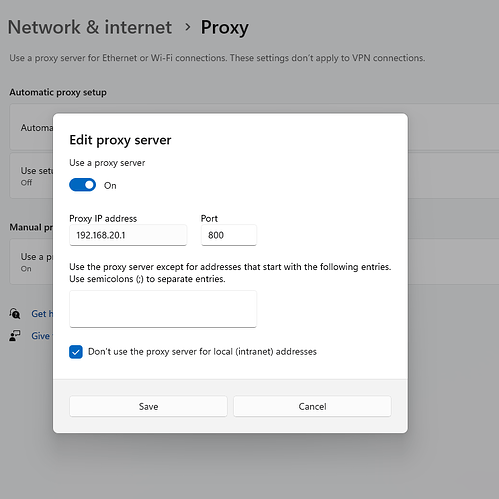
Task: Select the Proxy breadcrumb title
Action: pos(225,27)
